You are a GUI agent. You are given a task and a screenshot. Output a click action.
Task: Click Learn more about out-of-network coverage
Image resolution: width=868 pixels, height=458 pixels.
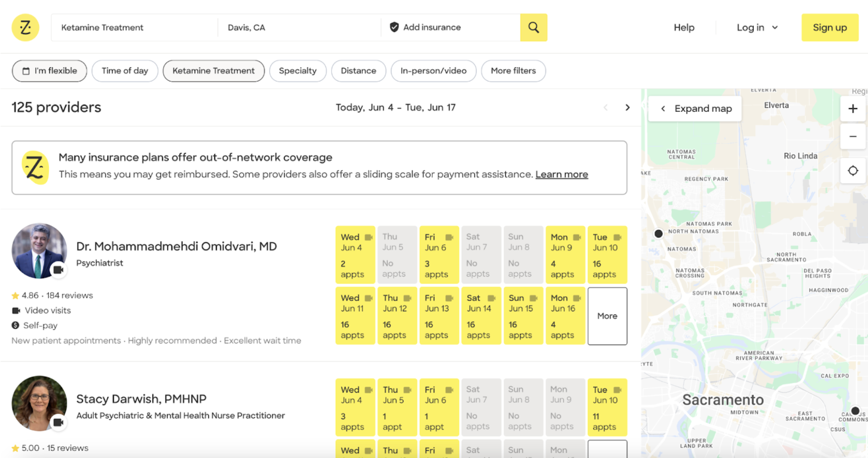click(x=562, y=174)
